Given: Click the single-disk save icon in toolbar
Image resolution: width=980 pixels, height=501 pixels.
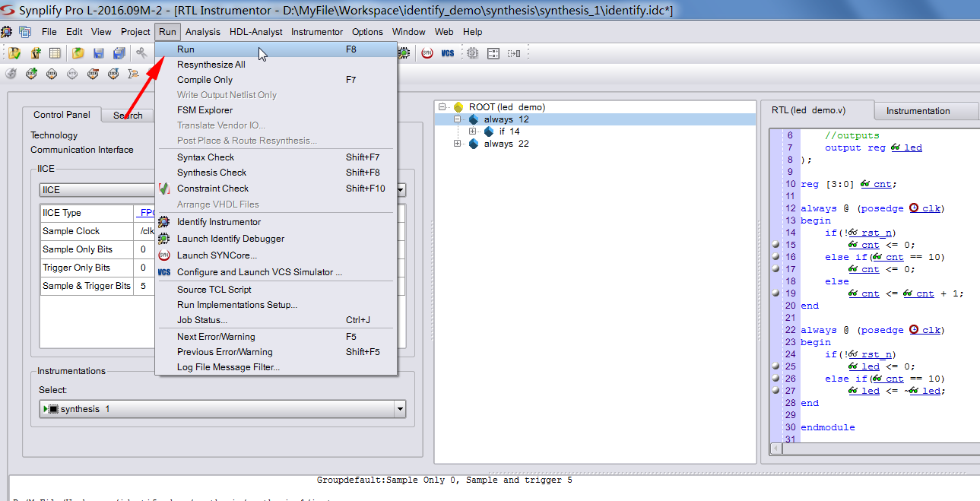Looking at the screenshot, I should [99, 53].
